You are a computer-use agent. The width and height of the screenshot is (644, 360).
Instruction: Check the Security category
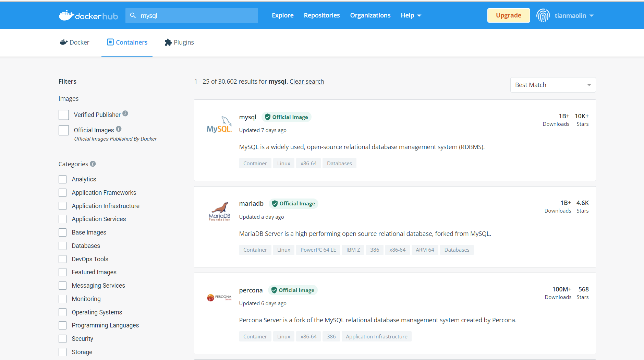tap(62, 339)
